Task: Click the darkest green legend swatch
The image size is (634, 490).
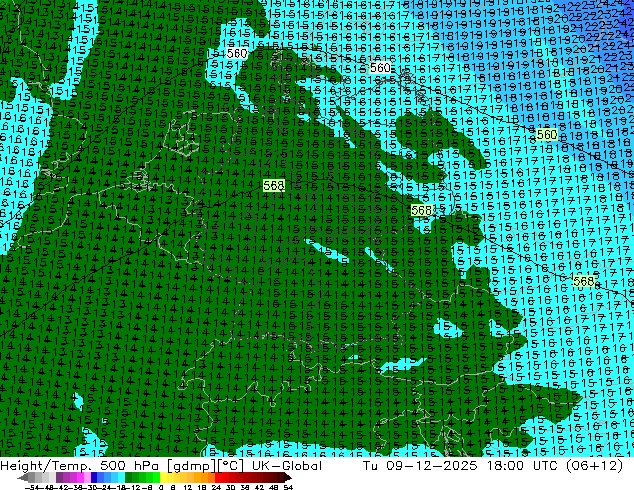Action: click(x=128, y=477)
